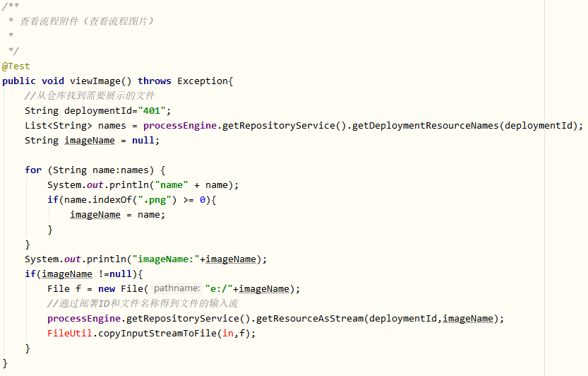
Task: Click imageName in 'imageName = name;'
Action: 95,215
